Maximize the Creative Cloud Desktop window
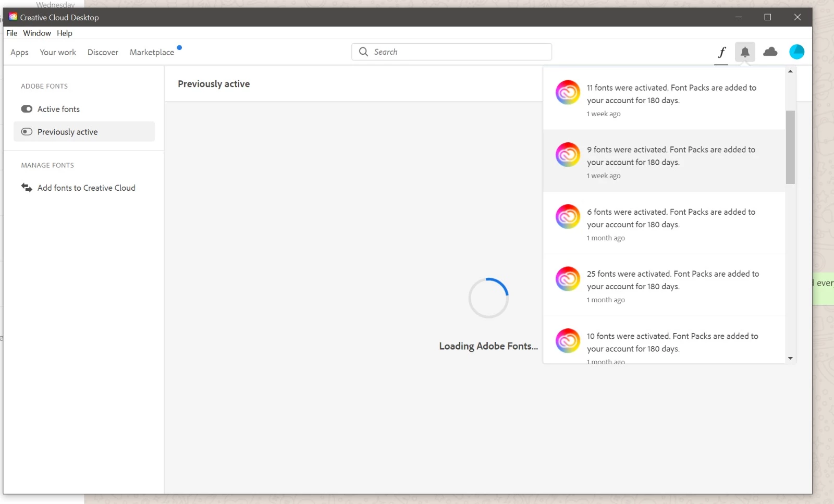The width and height of the screenshot is (834, 504). coord(767,17)
